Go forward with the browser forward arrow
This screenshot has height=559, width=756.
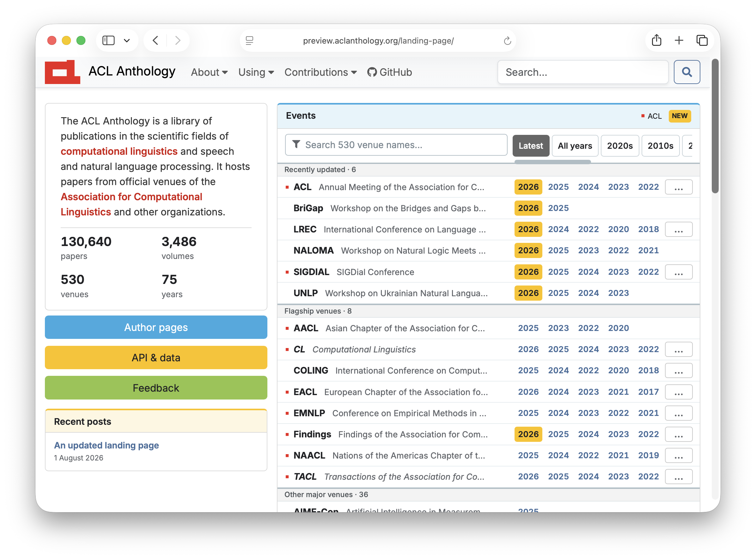point(177,41)
